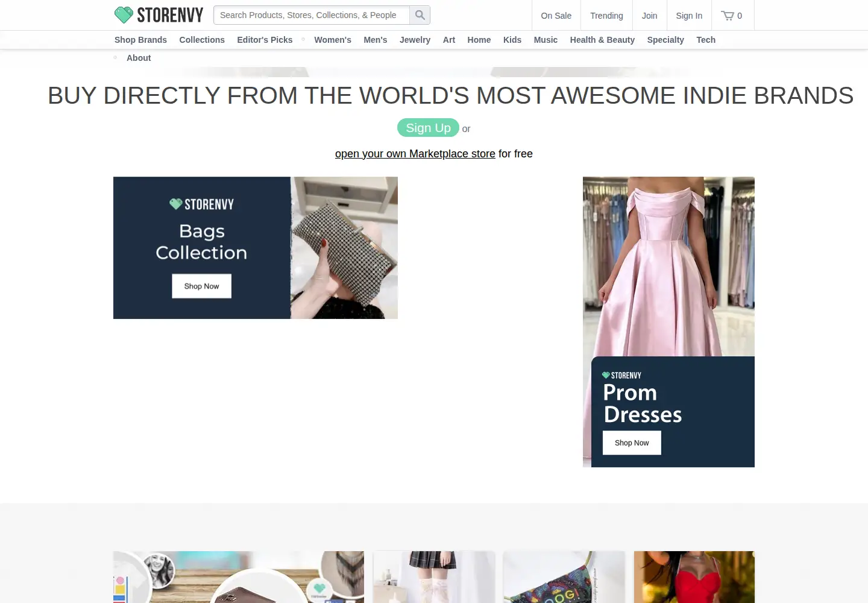This screenshot has height=603, width=868.
Task: Focus the search products input field
Action: [312, 15]
